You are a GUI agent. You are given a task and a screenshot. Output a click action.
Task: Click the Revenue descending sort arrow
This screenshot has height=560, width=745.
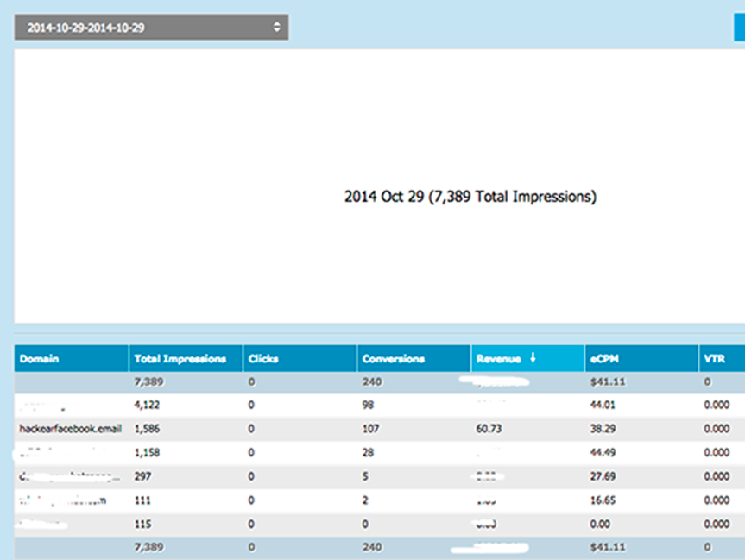click(533, 358)
